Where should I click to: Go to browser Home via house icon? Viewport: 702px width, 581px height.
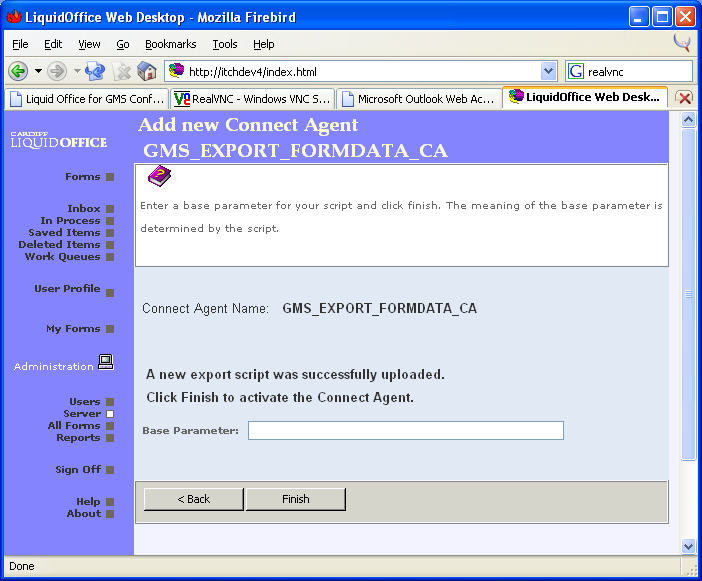(147, 71)
